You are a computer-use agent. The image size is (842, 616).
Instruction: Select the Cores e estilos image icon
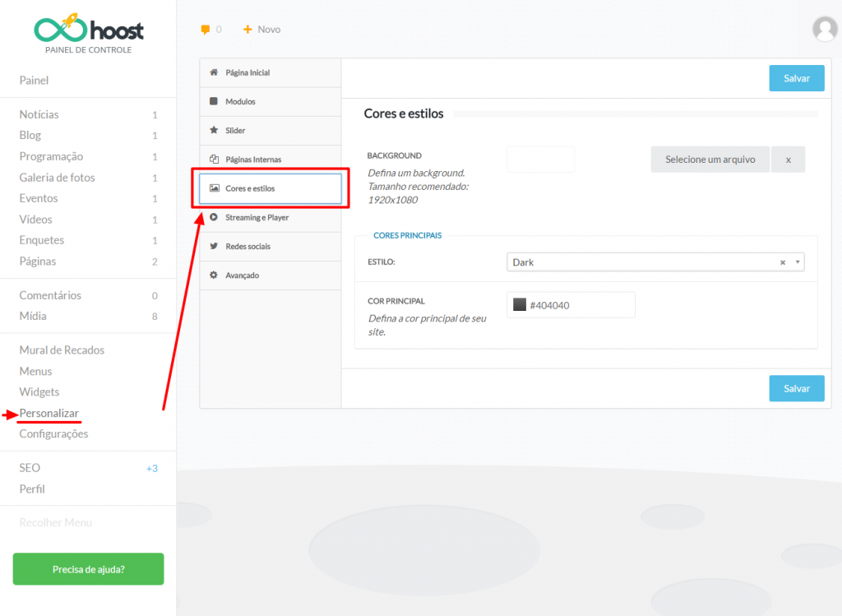215,188
